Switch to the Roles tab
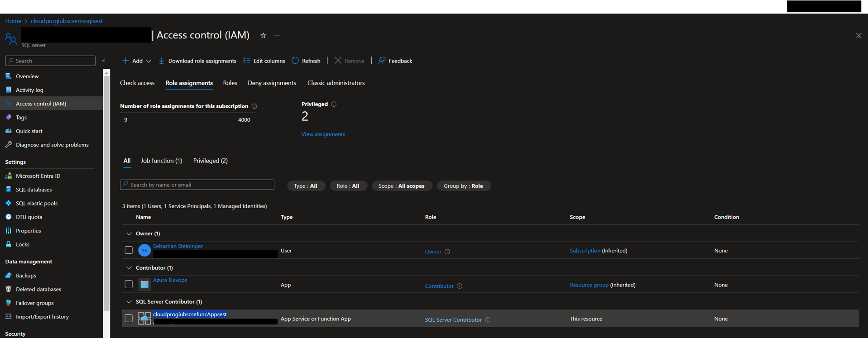The width and height of the screenshot is (868, 338). 230,83
